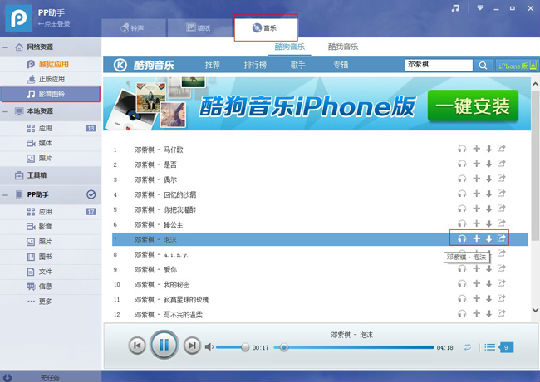Image resolution: width=540 pixels, height=382 pixels.
Task: Switch to the second music sub-tab
Action: (343, 47)
